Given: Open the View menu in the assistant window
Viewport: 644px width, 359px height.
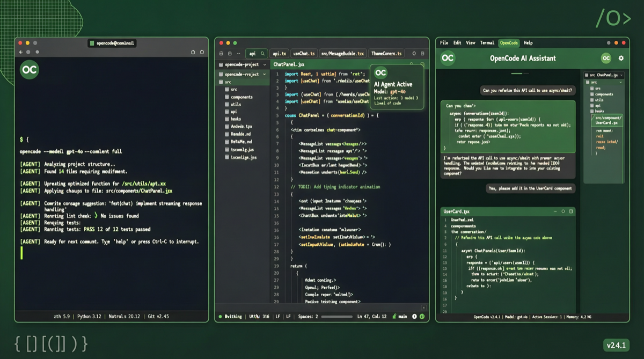Looking at the screenshot, I should (471, 43).
